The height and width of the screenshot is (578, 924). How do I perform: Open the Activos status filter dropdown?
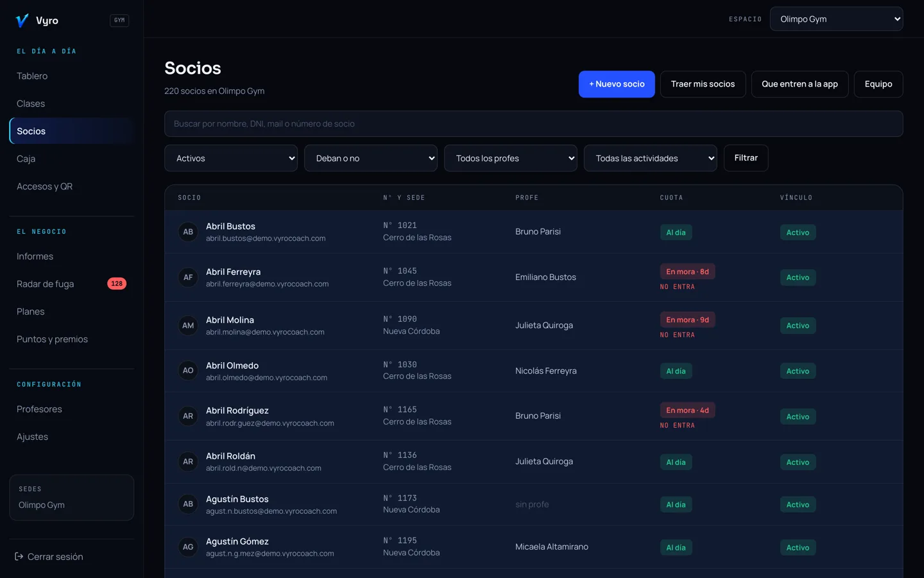(231, 158)
